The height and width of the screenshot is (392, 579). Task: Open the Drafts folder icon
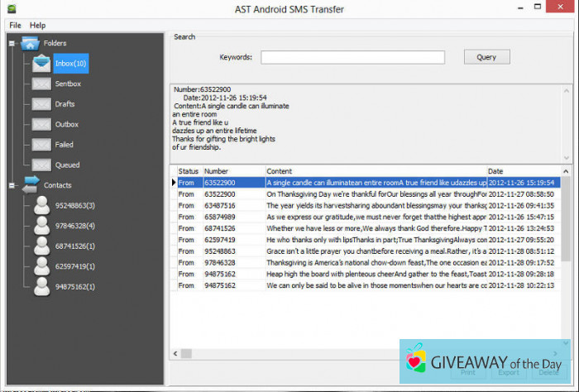click(x=41, y=104)
